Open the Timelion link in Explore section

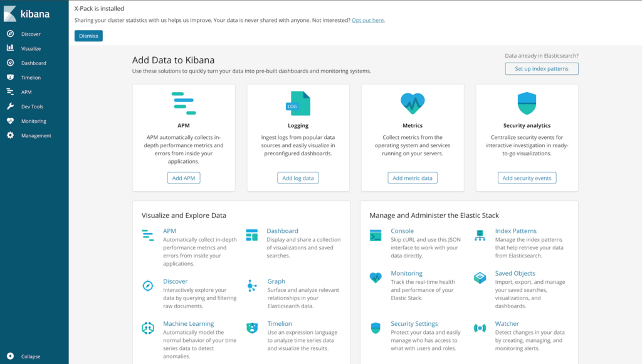[x=280, y=323]
